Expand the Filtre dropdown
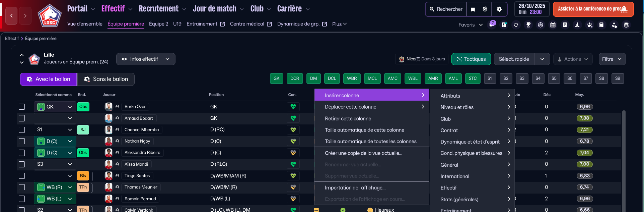The width and height of the screenshot is (644, 212). point(612,59)
